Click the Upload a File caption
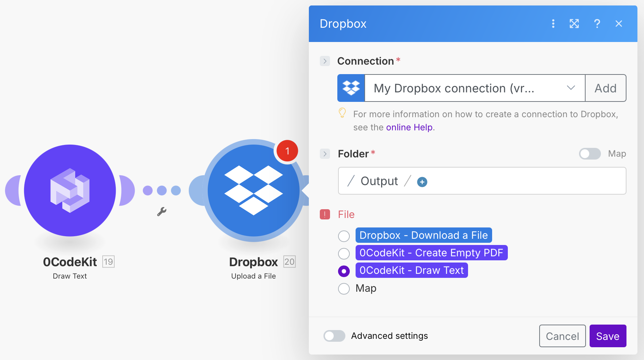This screenshot has height=360, width=644. [x=253, y=276]
